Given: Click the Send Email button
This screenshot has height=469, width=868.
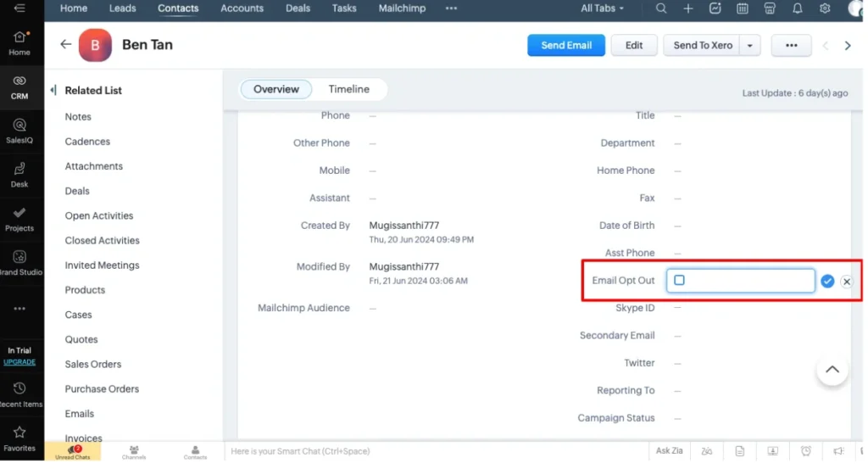Looking at the screenshot, I should pyautogui.click(x=565, y=46).
